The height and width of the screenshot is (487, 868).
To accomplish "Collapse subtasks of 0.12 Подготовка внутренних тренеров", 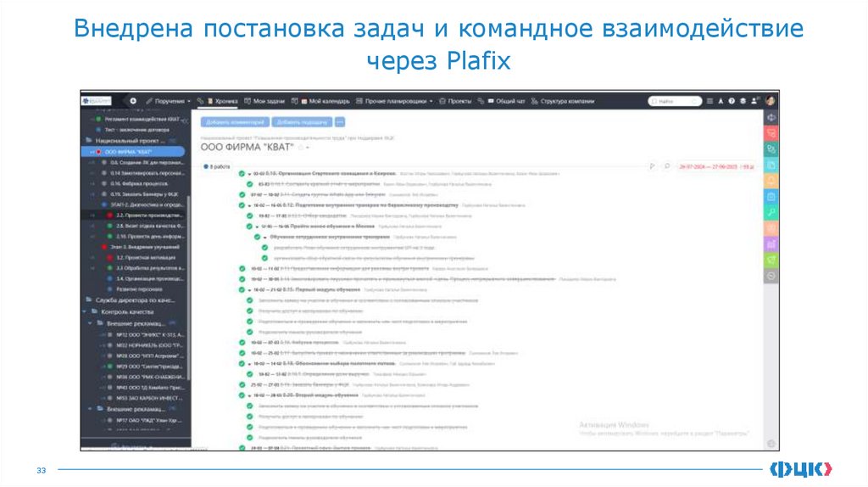I will 249,205.
